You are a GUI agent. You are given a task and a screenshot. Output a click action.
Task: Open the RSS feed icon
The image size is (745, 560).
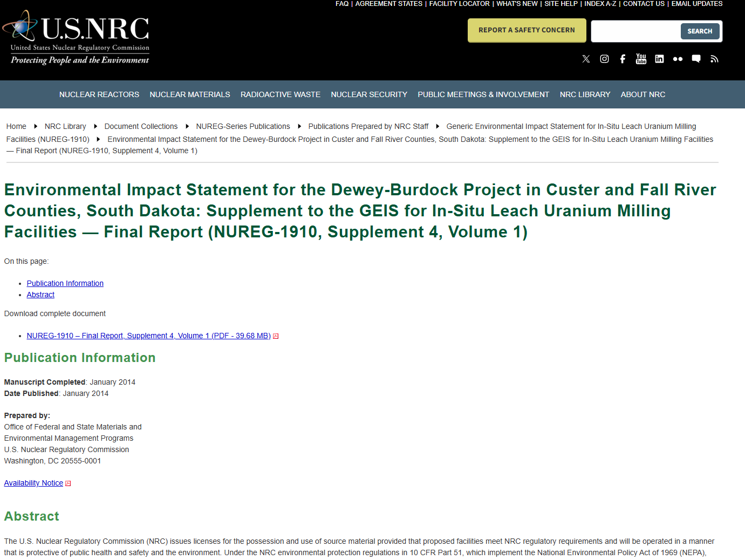pyautogui.click(x=714, y=59)
